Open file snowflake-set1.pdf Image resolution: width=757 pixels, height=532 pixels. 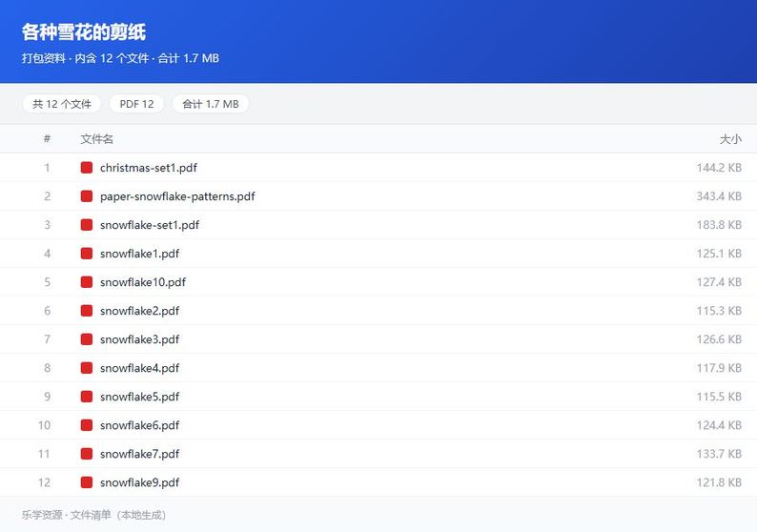(149, 224)
